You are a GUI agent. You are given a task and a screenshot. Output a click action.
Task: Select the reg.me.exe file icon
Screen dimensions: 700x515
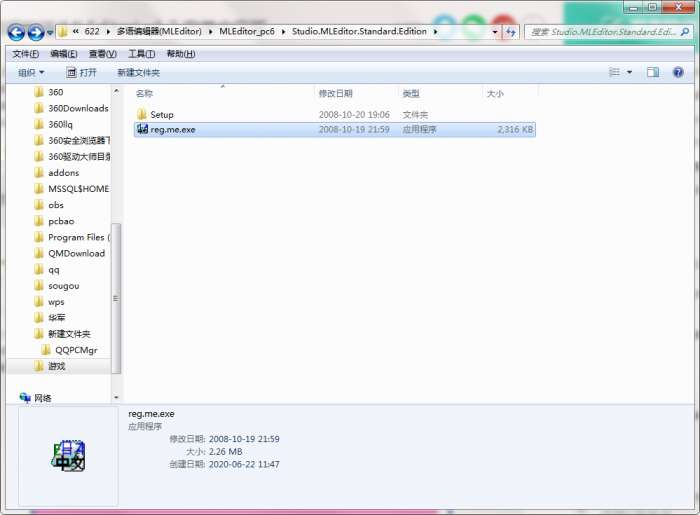tap(142, 129)
